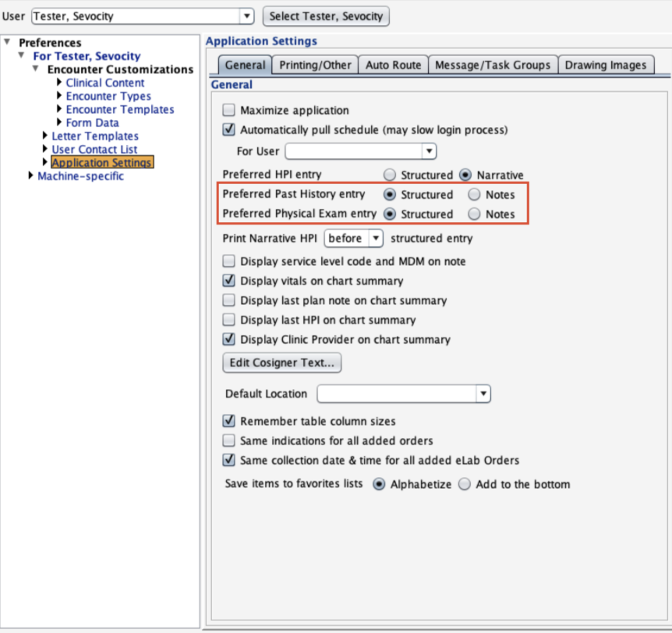
Task: Switch to the Printing/Other tab
Action: (x=316, y=65)
